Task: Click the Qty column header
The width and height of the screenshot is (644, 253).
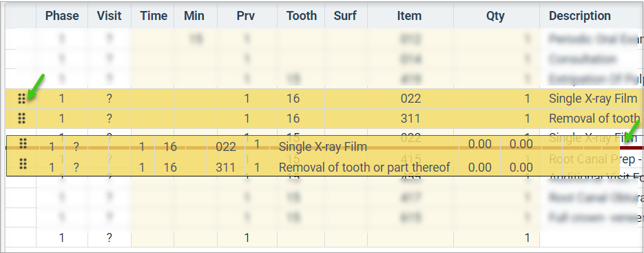Action: pyautogui.click(x=495, y=16)
